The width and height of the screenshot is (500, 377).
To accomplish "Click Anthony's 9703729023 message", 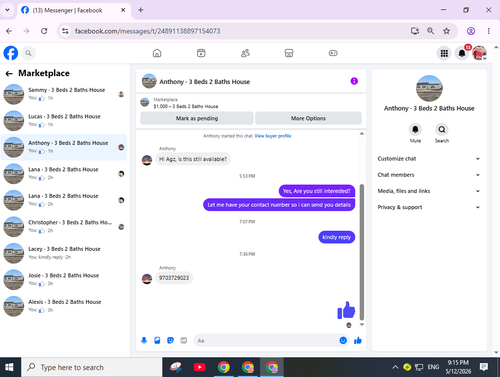I will (174, 278).
